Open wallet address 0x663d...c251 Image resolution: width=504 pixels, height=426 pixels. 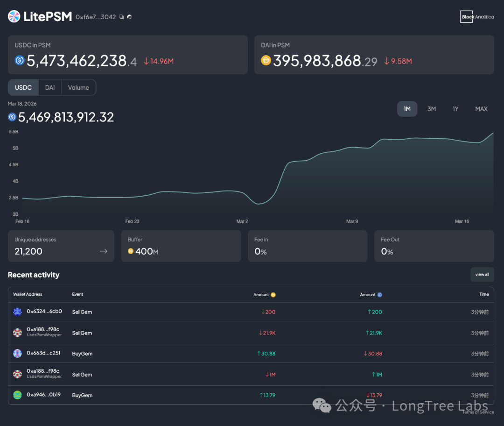pos(43,353)
